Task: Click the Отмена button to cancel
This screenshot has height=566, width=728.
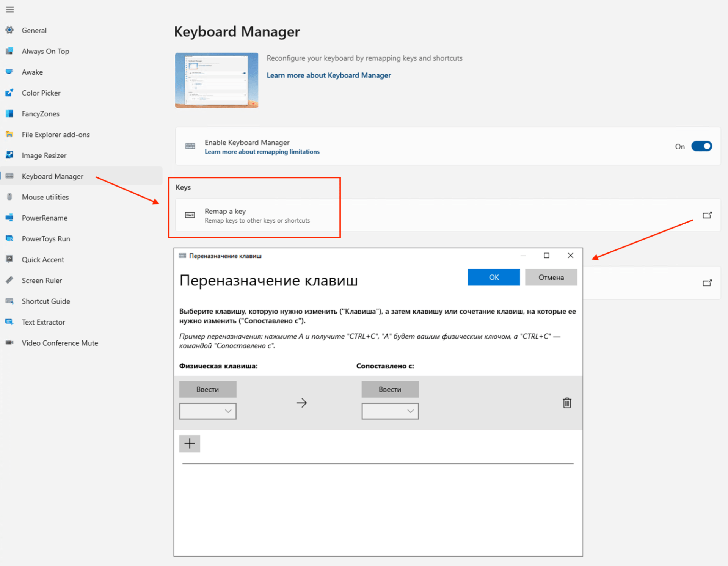Action: coord(550,276)
